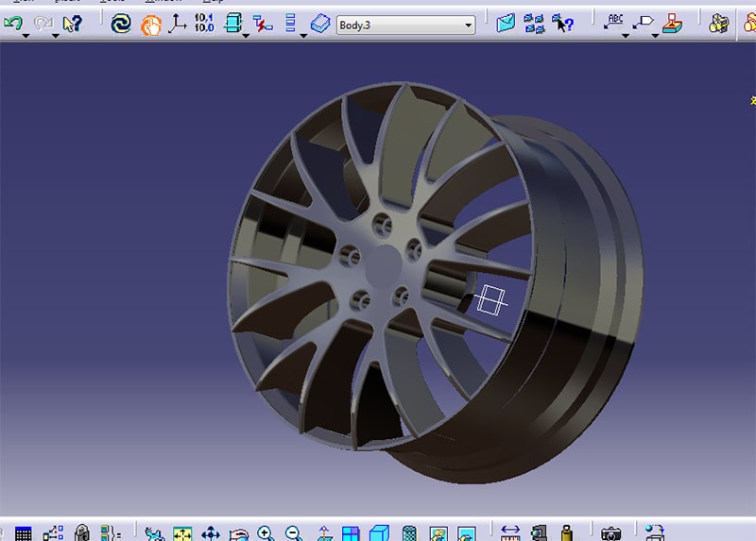Expand the arrow under the blue 3D box icon
The height and width of the screenshot is (541, 756).
[246, 36]
